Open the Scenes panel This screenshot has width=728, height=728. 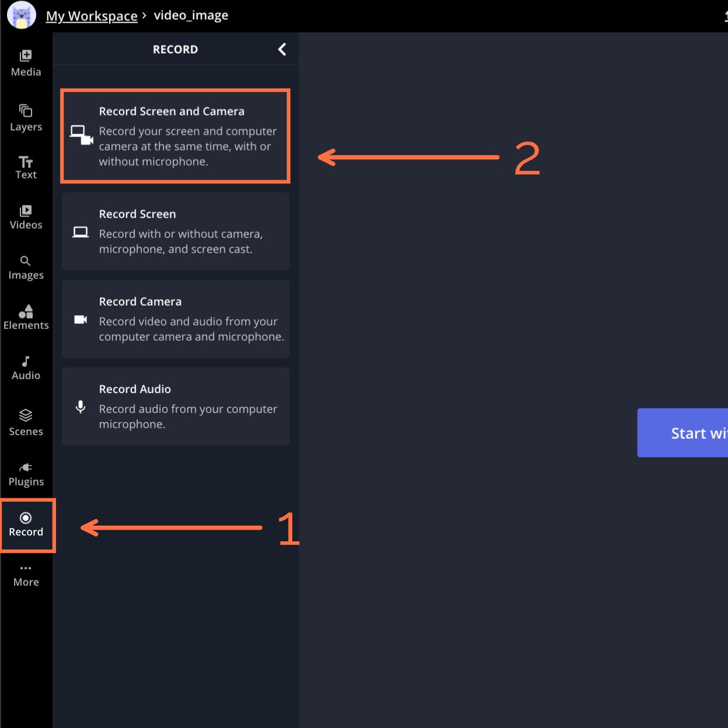pyautogui.click(x=26, y=423)
